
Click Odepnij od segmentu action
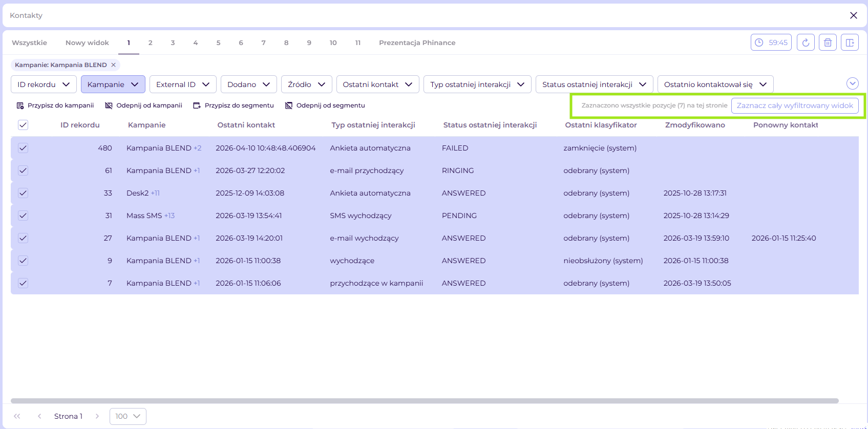coord(325,105)
